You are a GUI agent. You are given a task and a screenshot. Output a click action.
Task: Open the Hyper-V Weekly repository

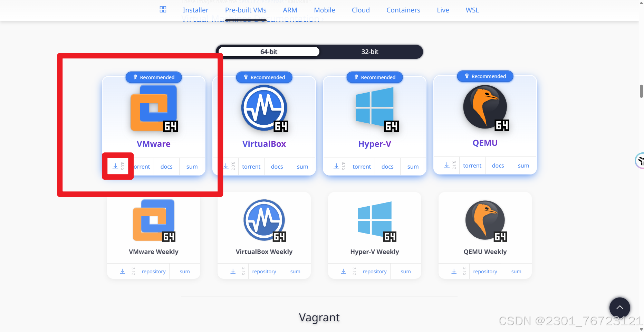[375, 272]
